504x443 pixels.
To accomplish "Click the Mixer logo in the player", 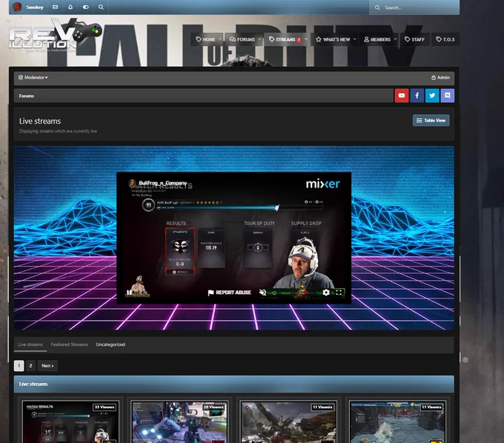I will [x=322, y=184].
